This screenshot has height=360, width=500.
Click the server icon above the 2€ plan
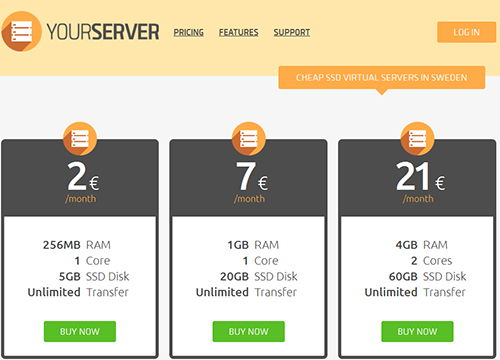click(80, 139)
